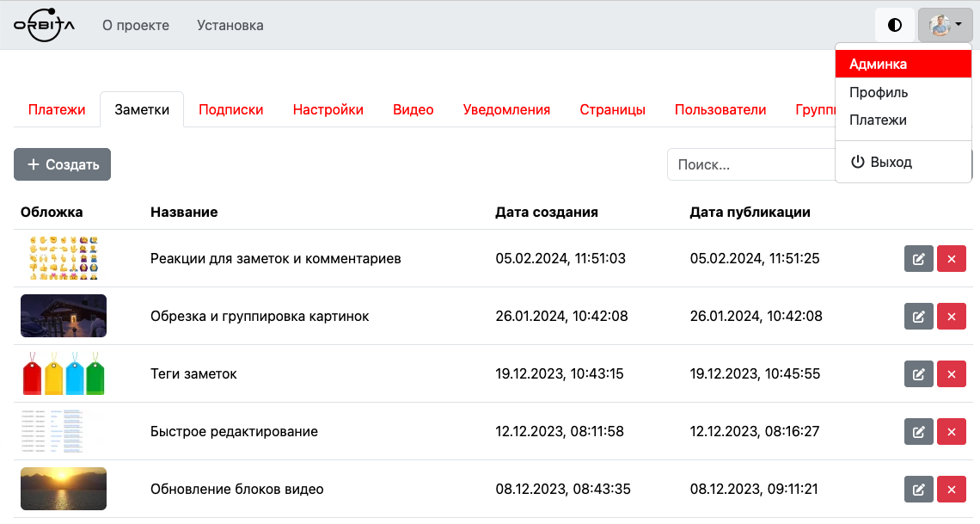
Task: Edit the note 'Теги заметок'
Action: coord(918,374)
